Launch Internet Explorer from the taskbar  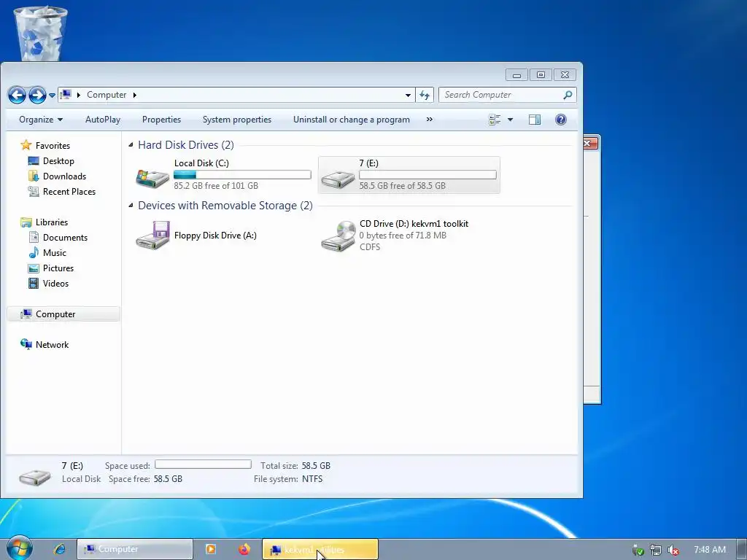click(60, 549)
